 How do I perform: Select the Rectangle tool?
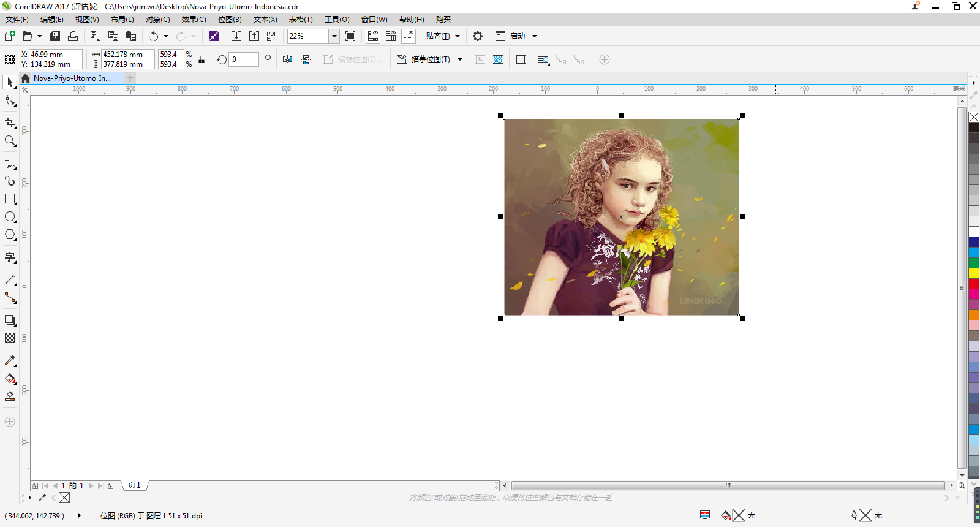[x=10, y=199]
